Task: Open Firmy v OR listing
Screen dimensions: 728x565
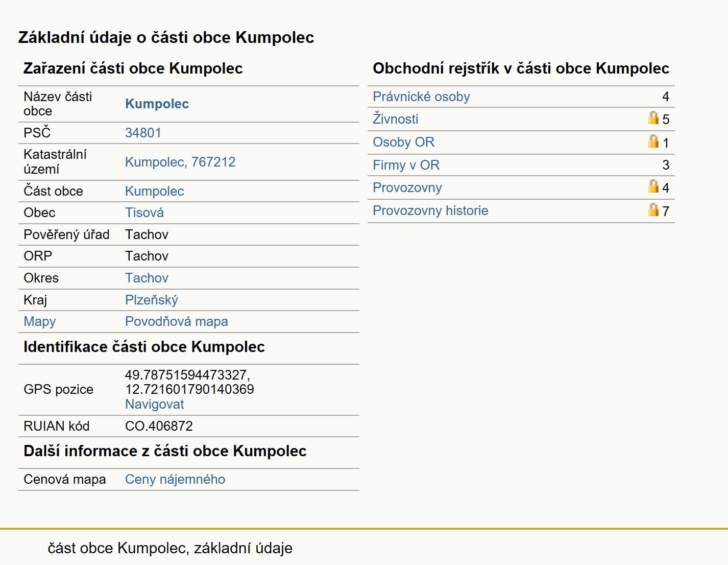Action: (x=406, y=165)
